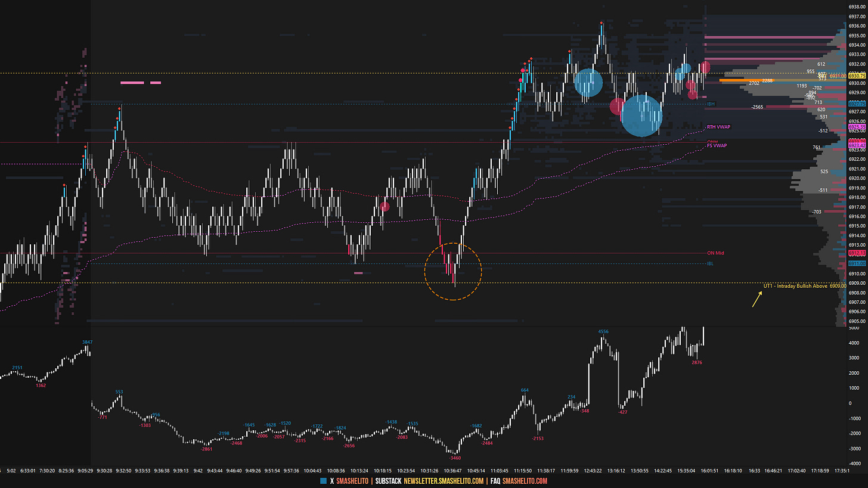Screen dimensions: 868x488
Task: Click the red delta label -427
Action: (x=623, y=412)
